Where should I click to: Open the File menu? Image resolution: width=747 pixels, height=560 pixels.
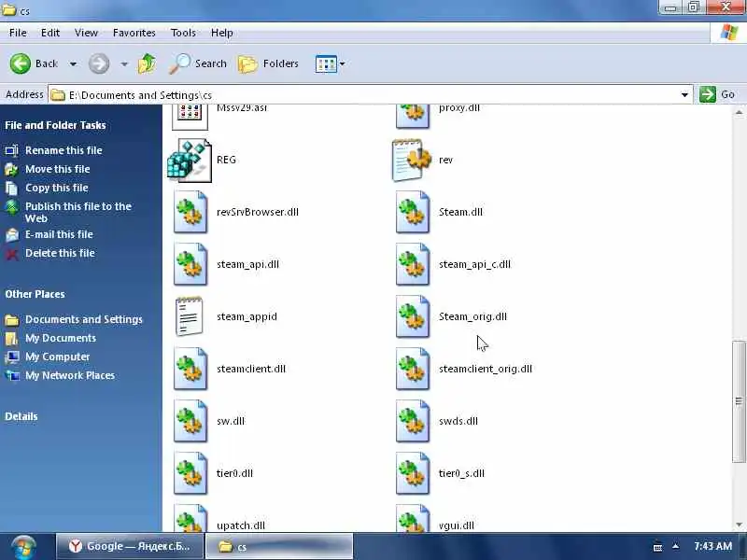[x=18, y=33]
